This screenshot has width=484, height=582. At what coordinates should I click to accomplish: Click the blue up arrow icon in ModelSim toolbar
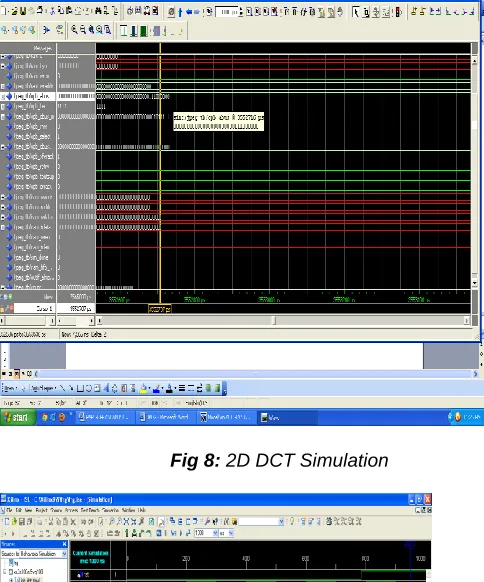click(x=180, y=12)
